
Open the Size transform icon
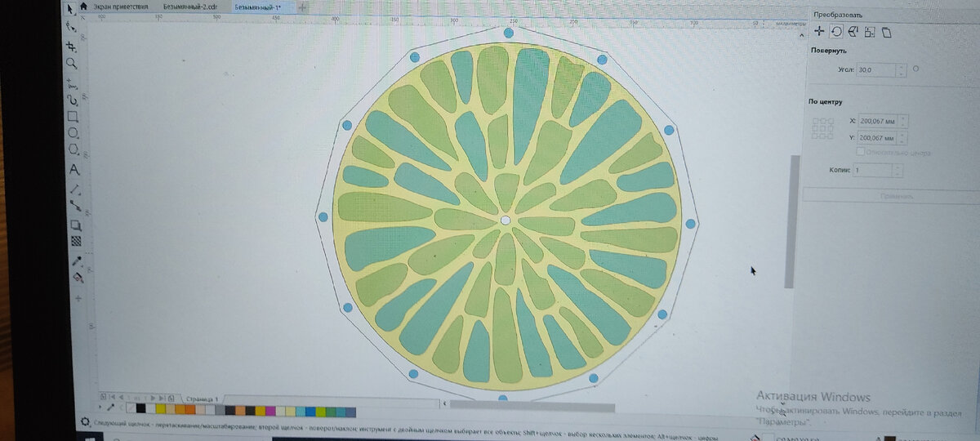pos(870,33)
